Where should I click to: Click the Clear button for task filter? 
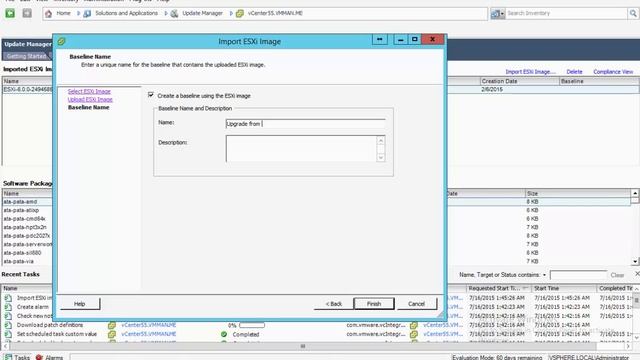(x=617, y=275)
